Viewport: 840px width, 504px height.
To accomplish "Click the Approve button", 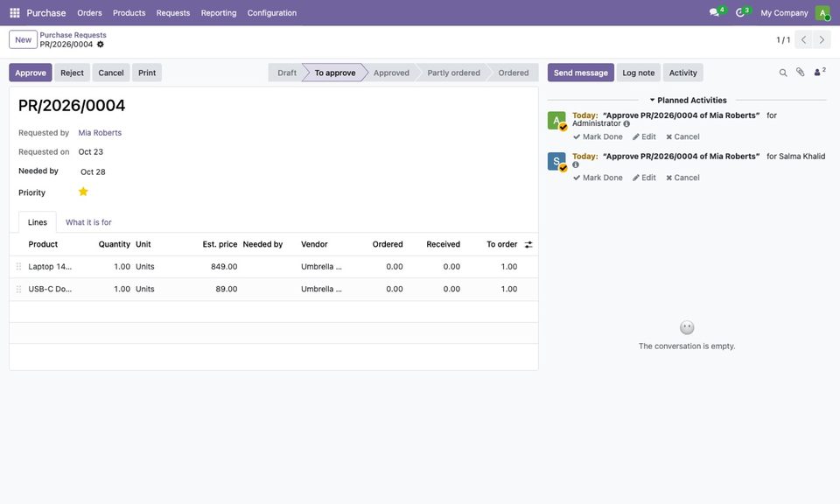I will pos(31,73).
